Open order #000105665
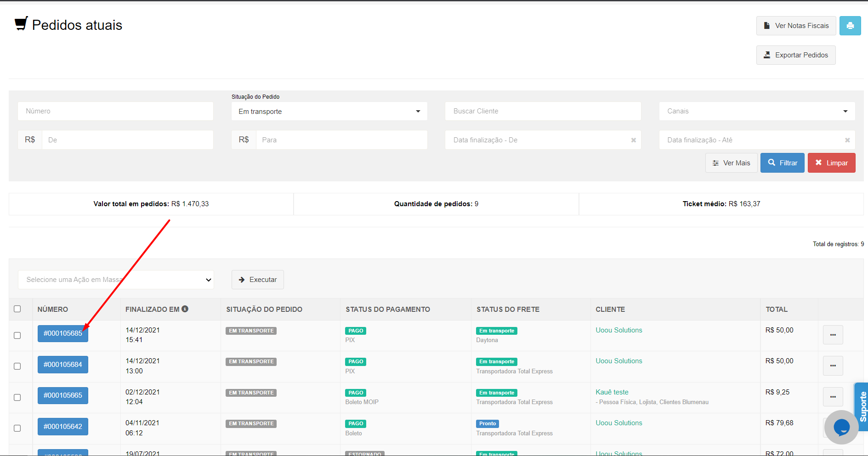Viewport: 868px width, 456px height. (63, 395)
